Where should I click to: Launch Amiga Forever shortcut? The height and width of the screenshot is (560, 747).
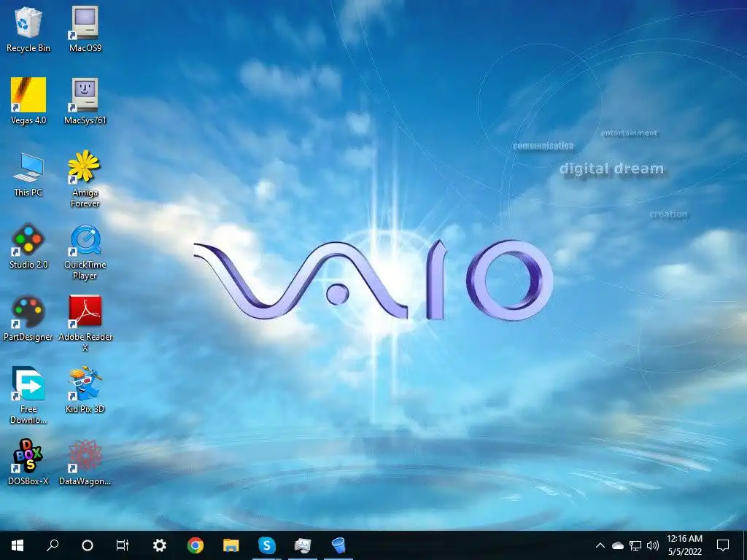pyautogui.click(x=85, y=179)
